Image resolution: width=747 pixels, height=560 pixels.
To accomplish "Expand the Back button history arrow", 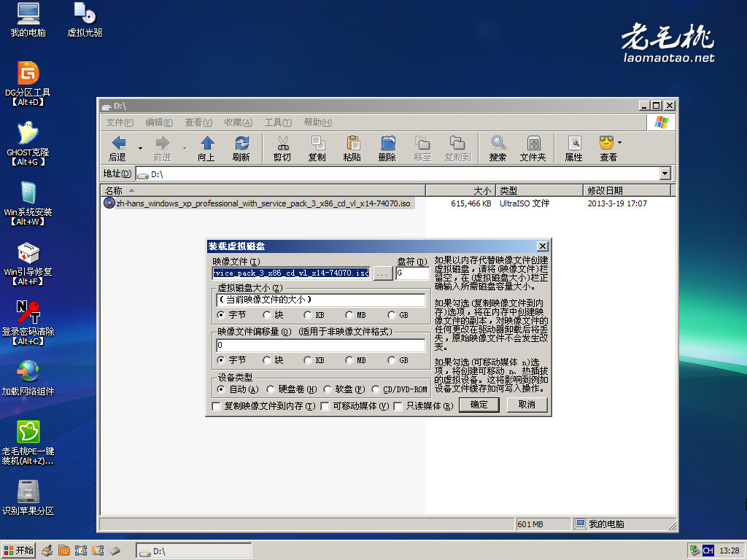I will coord(140,148).
